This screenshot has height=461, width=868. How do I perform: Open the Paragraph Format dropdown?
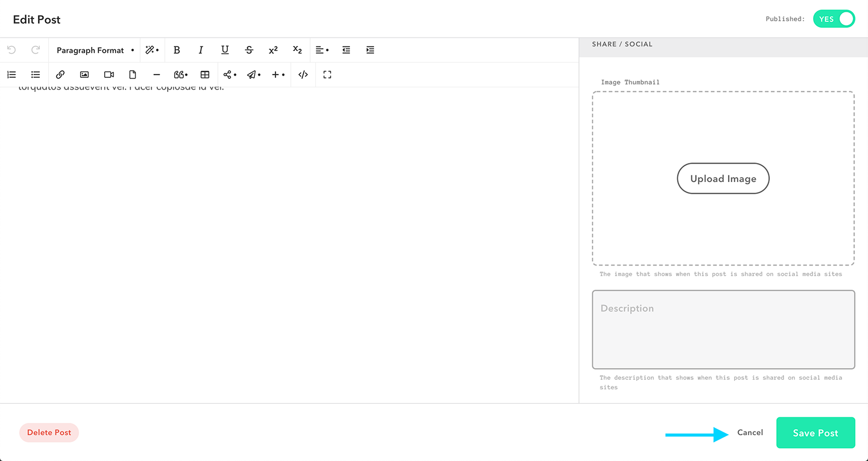(95, 50)
